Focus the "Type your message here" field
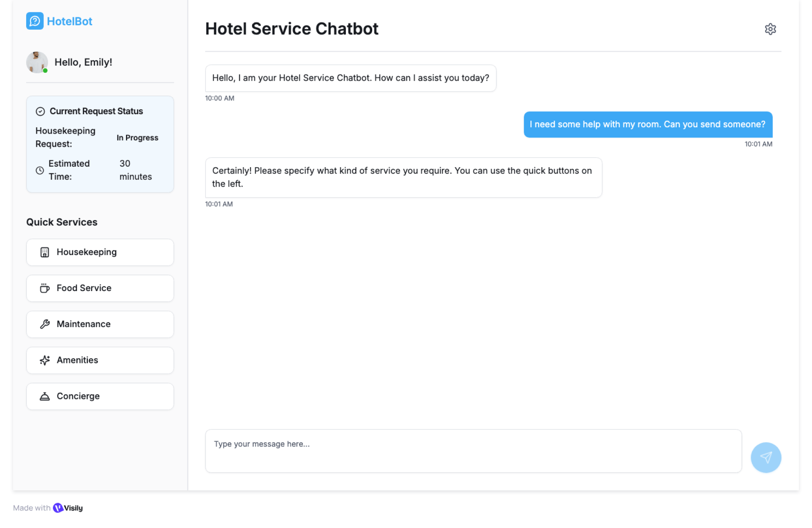 pyautogui.click(x=473, y=451)
